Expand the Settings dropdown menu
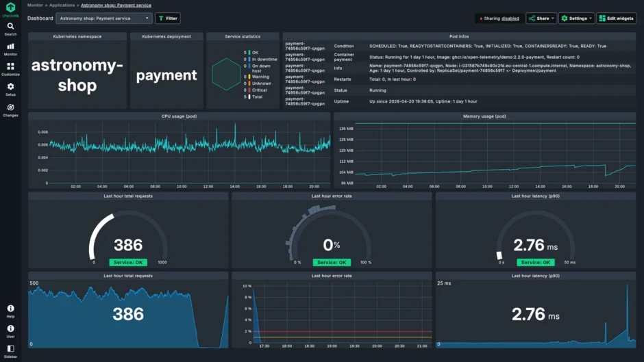Viewport: 644px width, 362px height. pyautogui.click(x=576, y=18)
